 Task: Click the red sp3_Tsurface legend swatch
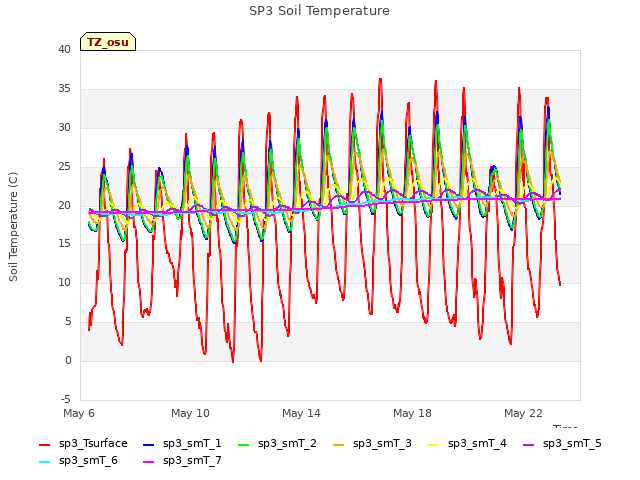[44, 444]
